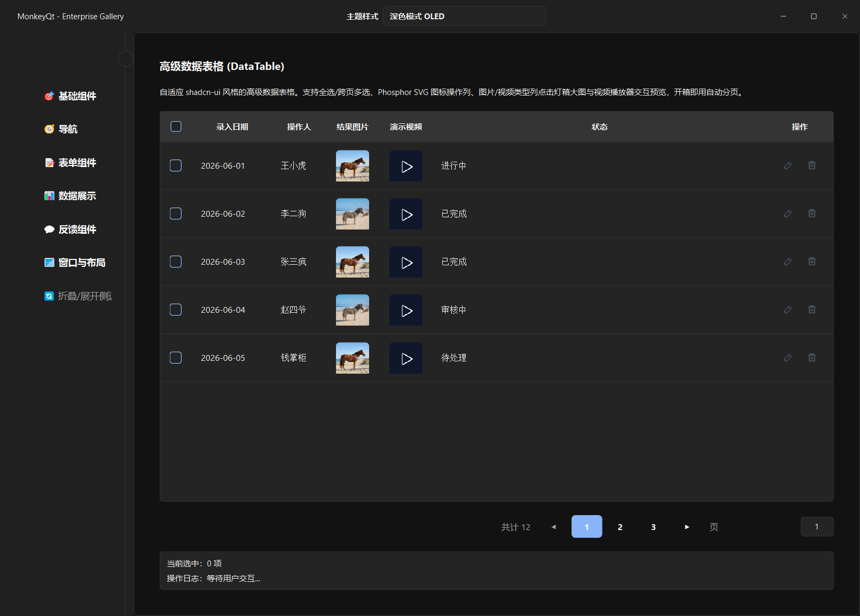Screen dimensions: 860x616
Task: Click the 共计 12 total label
Action: (x=515, y=527)
